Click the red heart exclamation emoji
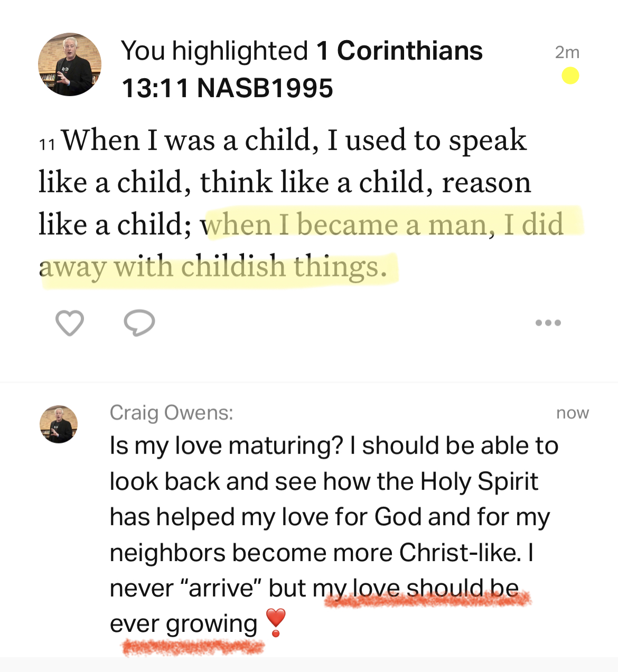The height and width of the screenshot is (672, 618). tap(275, 622)
